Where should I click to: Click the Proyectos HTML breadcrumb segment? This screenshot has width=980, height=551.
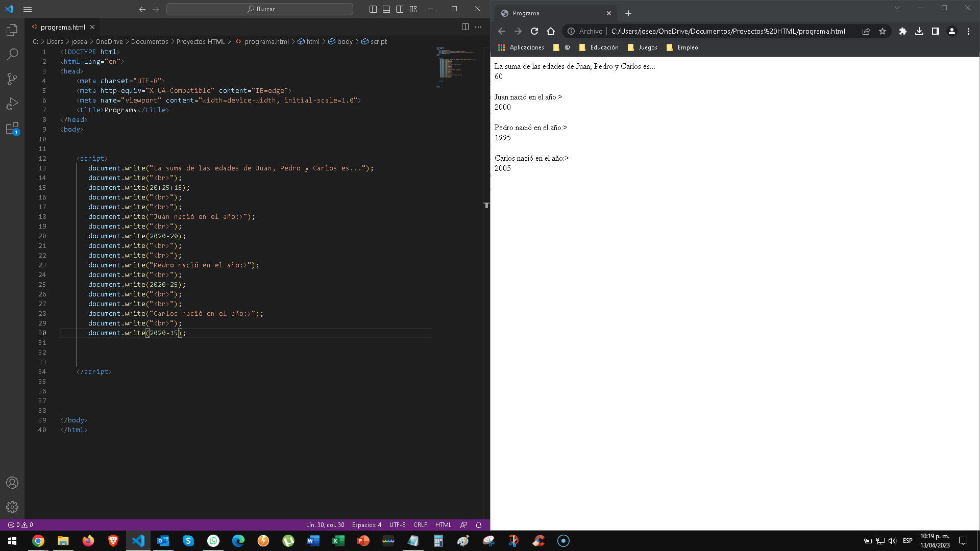(201, 42)
